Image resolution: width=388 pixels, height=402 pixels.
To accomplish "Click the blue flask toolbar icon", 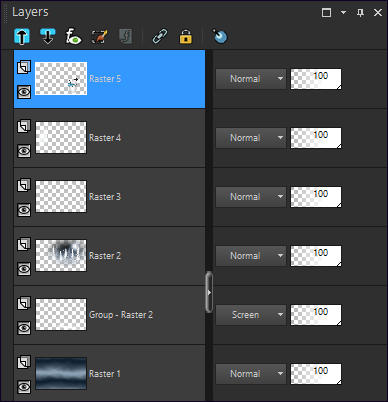I will tap(220, 36).
